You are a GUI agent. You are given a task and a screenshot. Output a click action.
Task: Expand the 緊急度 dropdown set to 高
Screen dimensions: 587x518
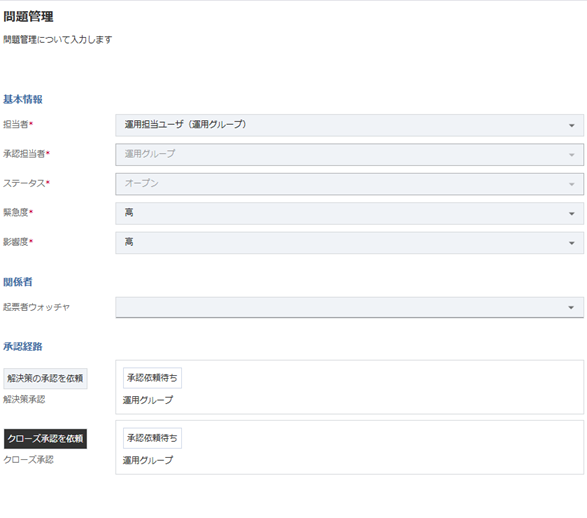pos(349,213)
